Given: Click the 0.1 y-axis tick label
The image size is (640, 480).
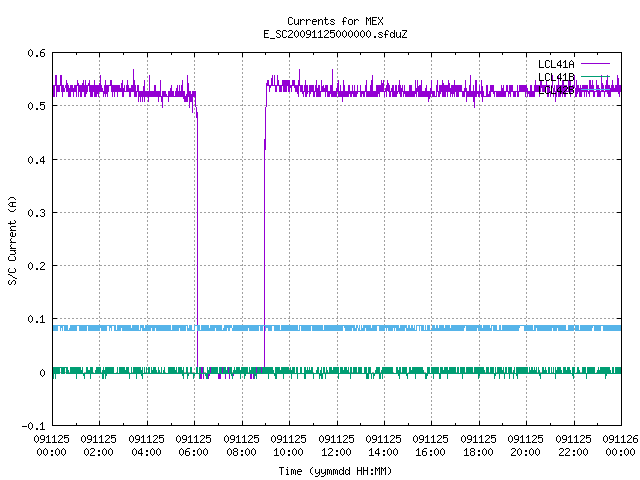Looking at the screenshot, I should coord(36,319).
